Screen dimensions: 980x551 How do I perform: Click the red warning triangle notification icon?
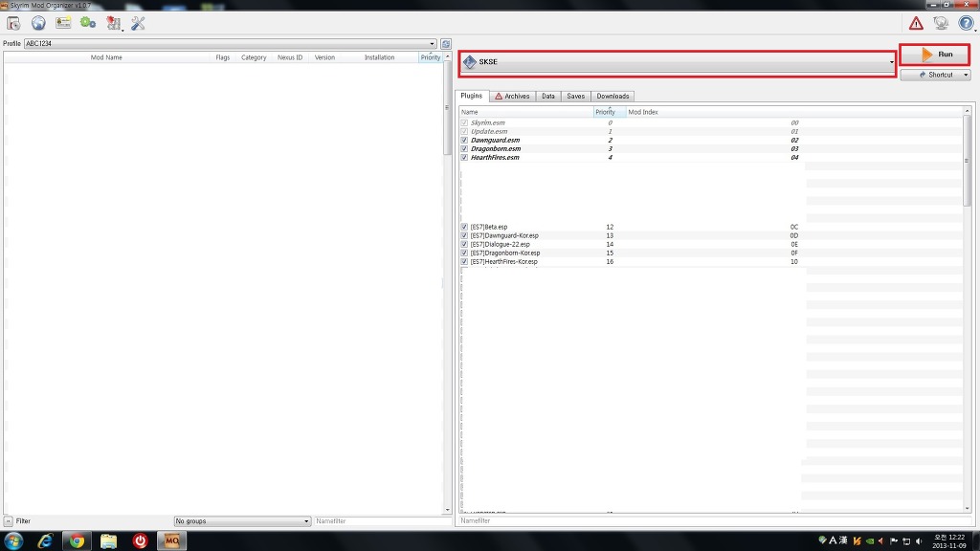(x=916, y=23)
